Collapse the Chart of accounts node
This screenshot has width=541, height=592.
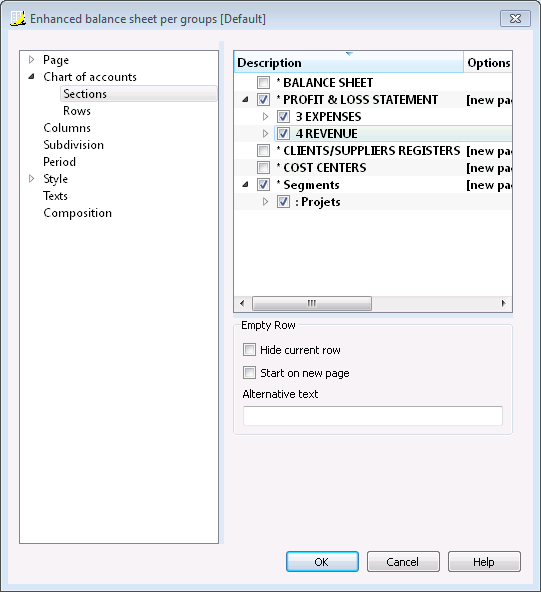pyautogui.click(x=32, y=77)
